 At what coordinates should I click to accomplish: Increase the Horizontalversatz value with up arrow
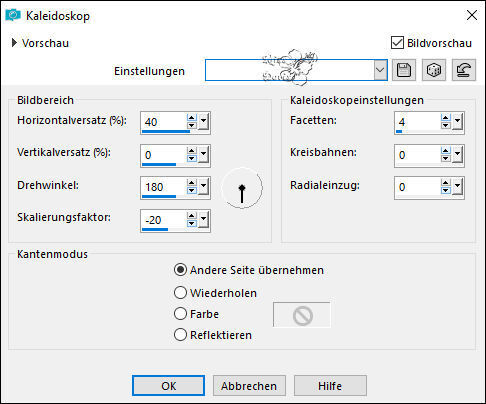pos(191,118)
